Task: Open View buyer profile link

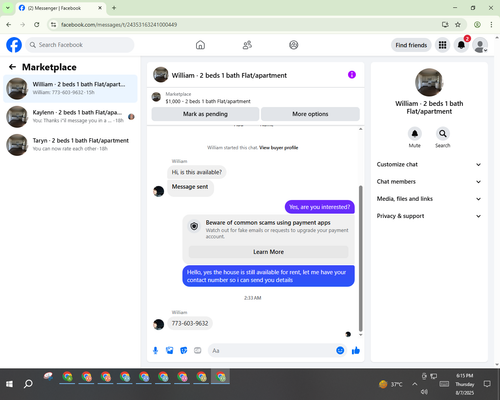Action: [x=279, y=148]
